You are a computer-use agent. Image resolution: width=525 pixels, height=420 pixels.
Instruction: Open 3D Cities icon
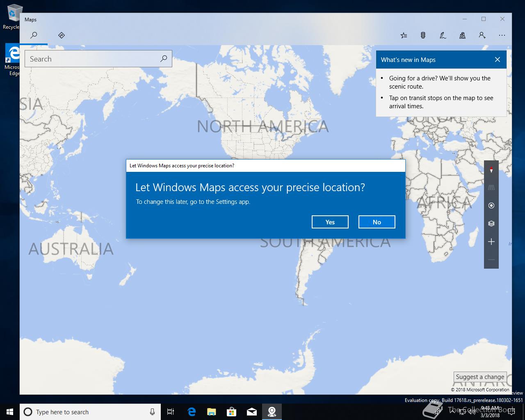pos(462,36)
